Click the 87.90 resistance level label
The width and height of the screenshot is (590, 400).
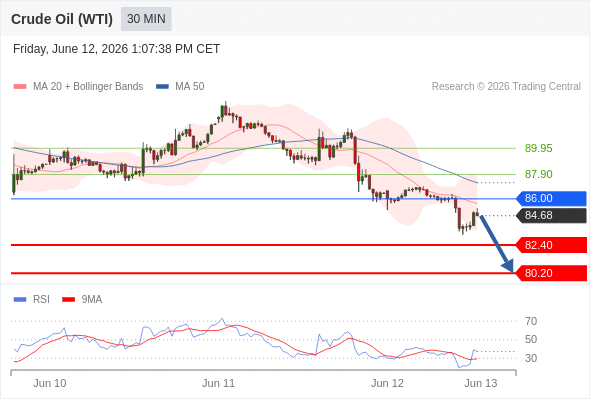(x=538, y=174)
